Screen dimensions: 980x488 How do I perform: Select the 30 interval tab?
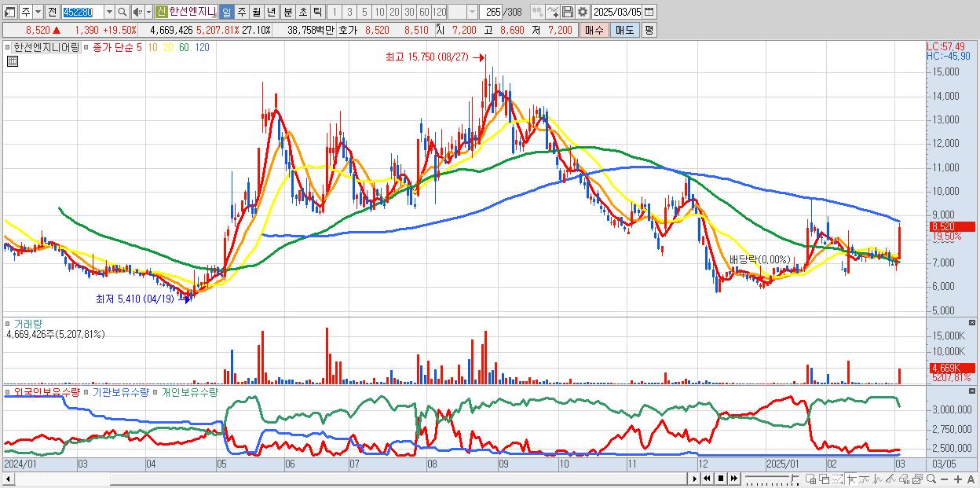coord(409,12)
